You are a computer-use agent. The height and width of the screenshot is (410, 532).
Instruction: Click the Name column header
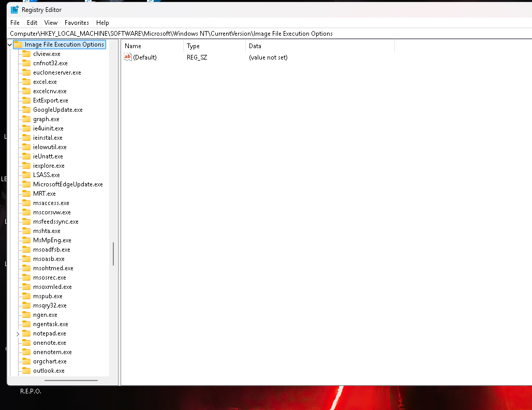(x=133, y=46)
